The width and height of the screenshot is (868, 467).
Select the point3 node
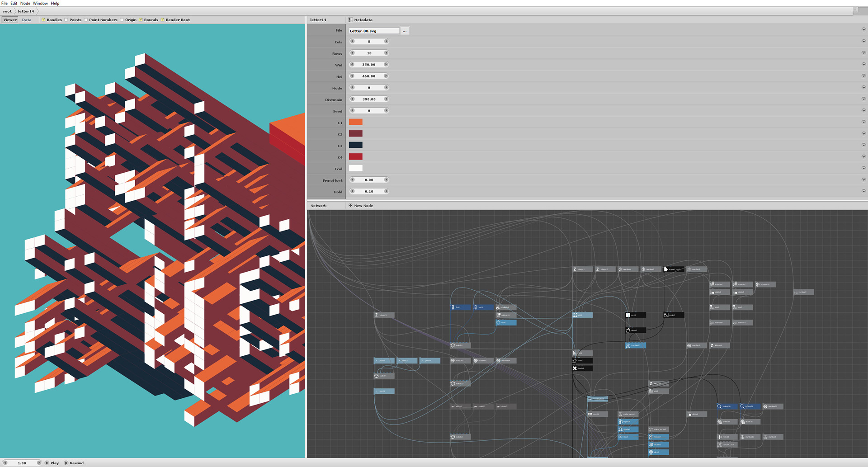pos(407,360)
